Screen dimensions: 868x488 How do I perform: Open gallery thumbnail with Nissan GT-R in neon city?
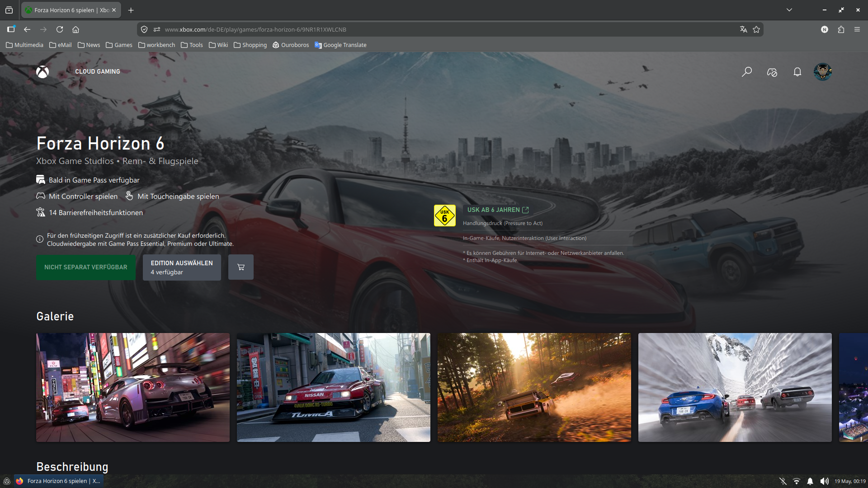click(133, 388)
